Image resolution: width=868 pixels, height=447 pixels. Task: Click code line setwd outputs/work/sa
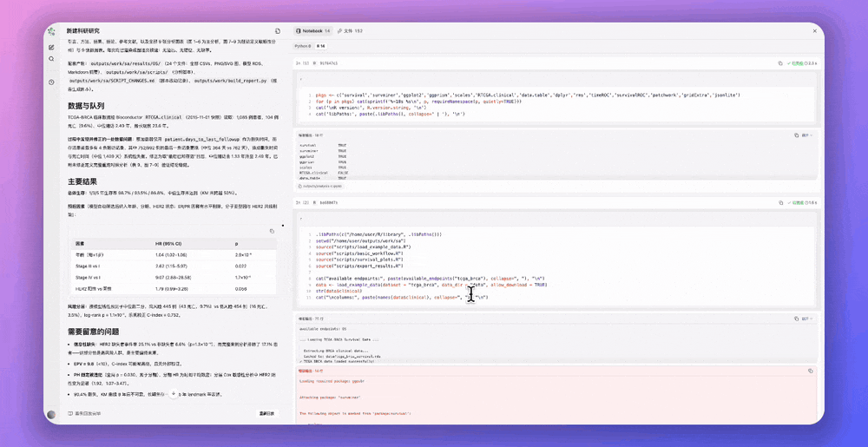click(x=361, y=240)
